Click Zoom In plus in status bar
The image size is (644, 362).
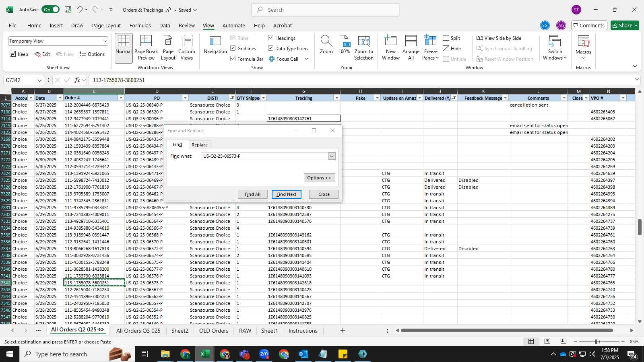pyautogui.click(x=623, y=341)
